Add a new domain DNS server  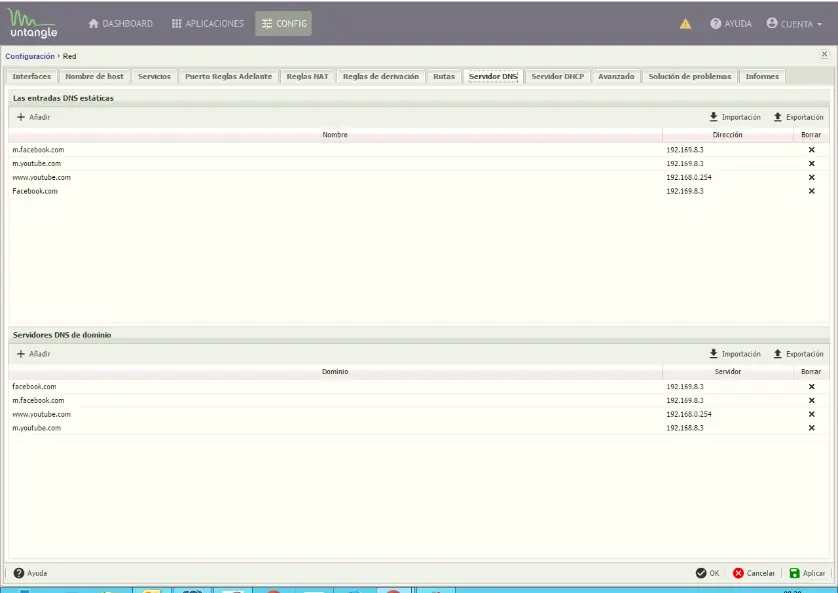point(33,354)
